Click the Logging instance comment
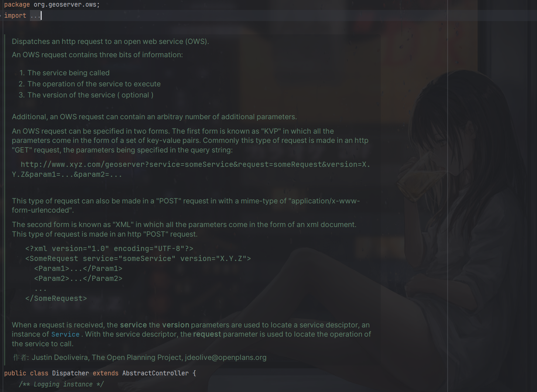The image size is (537, 392). [61, 384]
